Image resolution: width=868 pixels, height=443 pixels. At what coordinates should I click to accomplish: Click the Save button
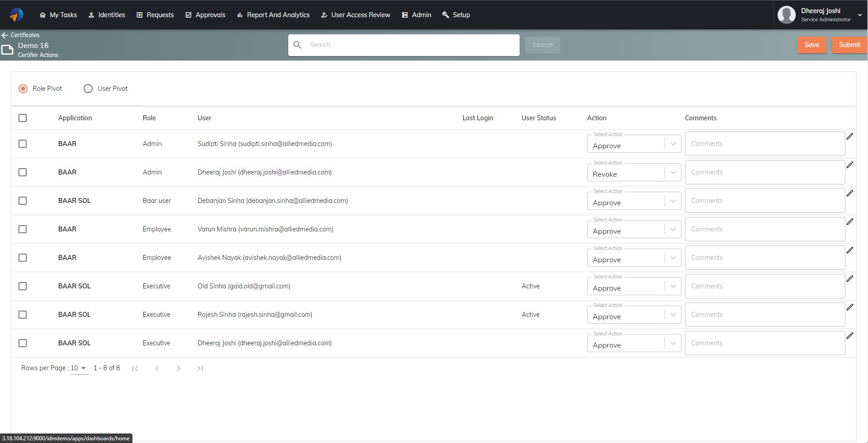812,45
